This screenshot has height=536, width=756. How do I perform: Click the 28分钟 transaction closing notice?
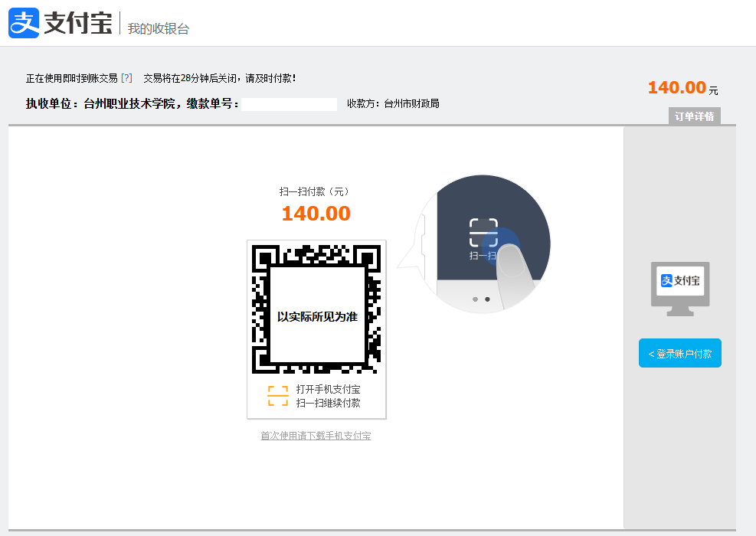point(219,78)
